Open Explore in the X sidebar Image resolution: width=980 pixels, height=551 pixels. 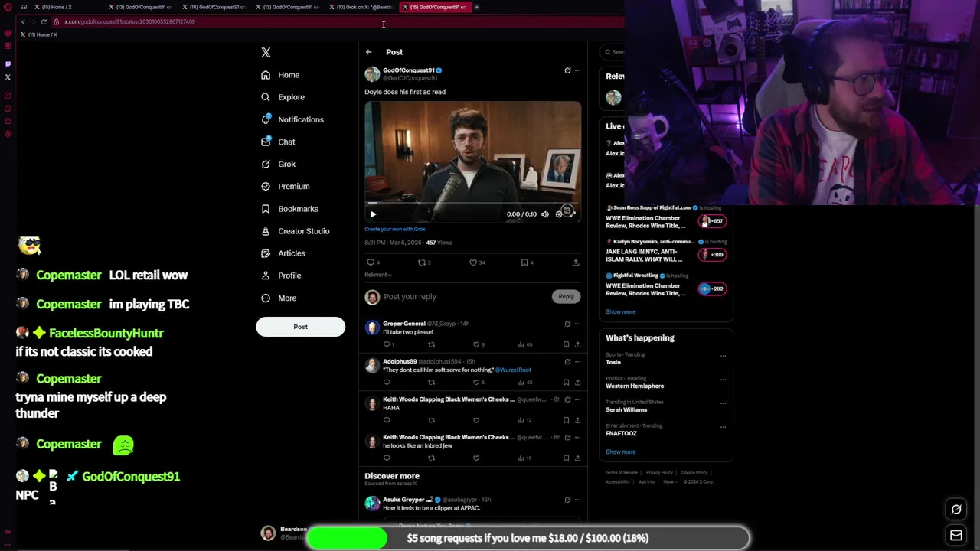(x=283, y=97)
